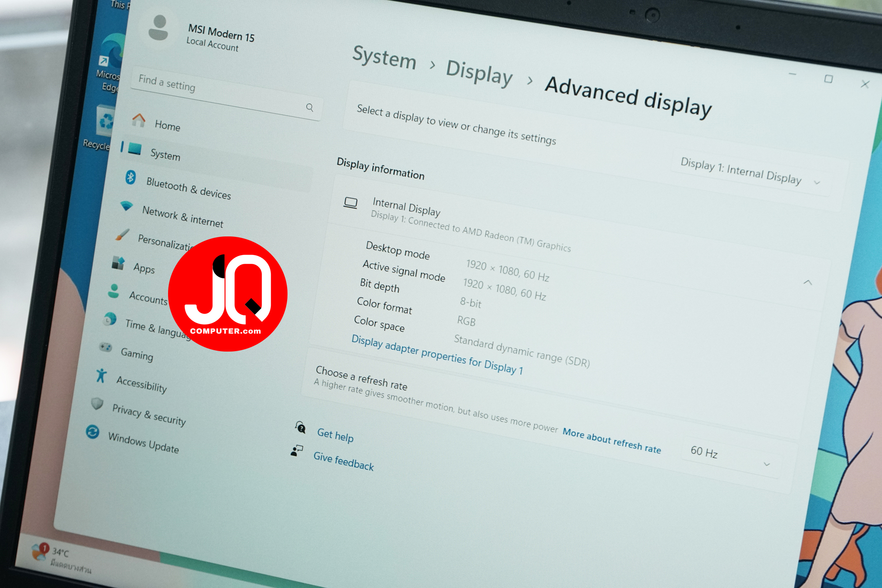Click the Give feedback person icon
The image size is (882, 588).
(x=297, y=450)
